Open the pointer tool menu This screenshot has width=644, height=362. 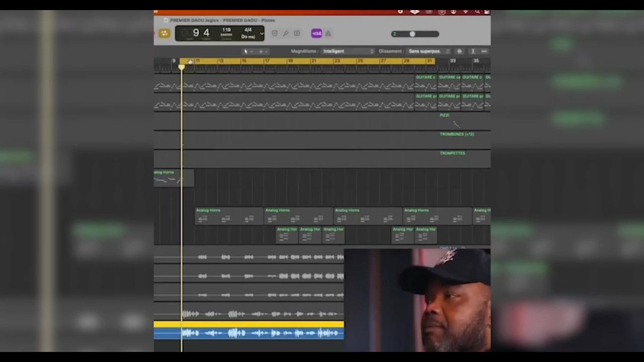[248, 51]
